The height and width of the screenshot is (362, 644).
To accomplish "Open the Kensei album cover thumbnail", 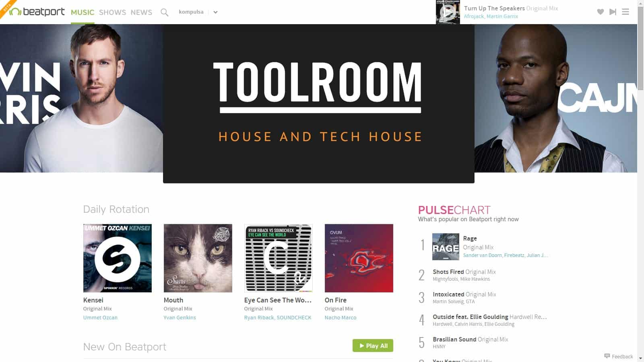I will [x=117, y=258].
